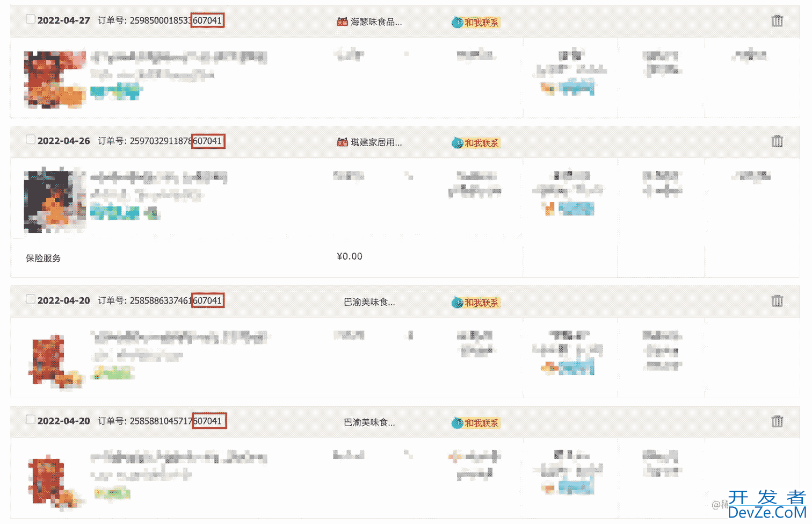This screenshot has width=812, height=524.
Task: Tick checkbox of order 2585881045717607041
Action: click(31, 420)
